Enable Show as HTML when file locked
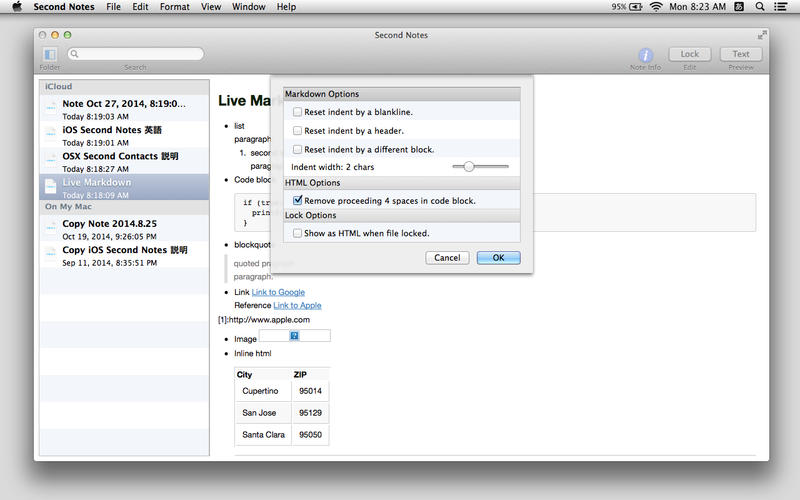 point(297,233)
